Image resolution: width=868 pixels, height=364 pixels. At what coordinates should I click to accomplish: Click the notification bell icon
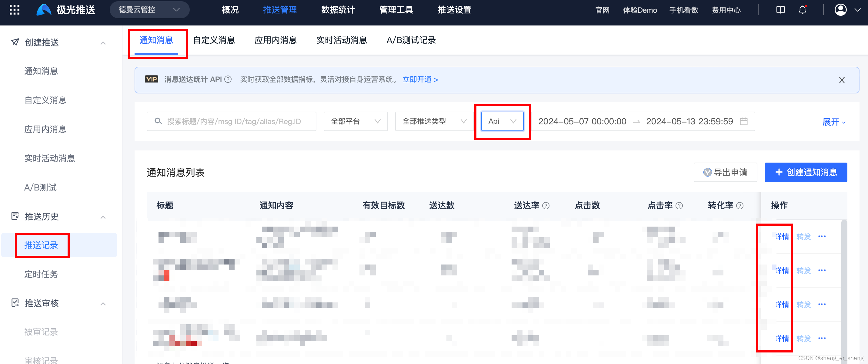(x=802, y=10)
